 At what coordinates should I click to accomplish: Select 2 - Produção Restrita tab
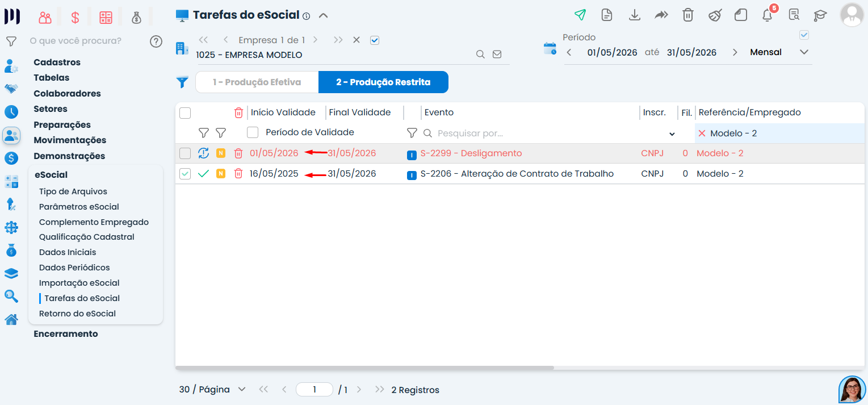pos(383,82)
